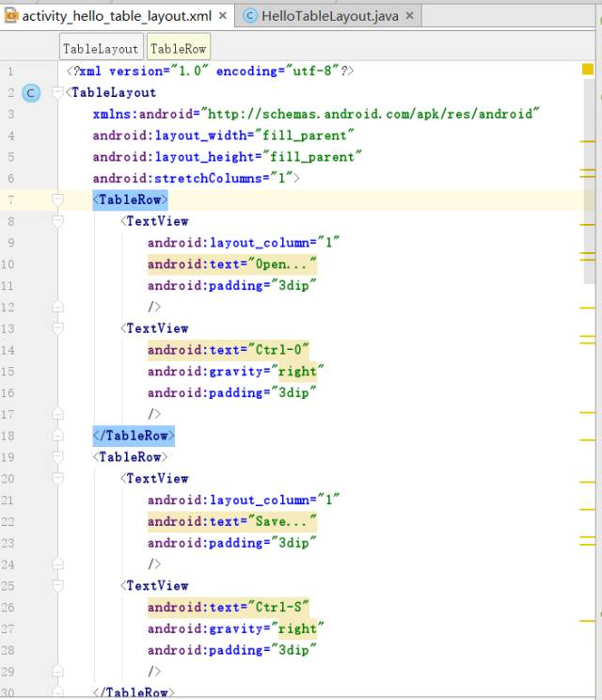This screenshot has height=700, width=602.
Task: Click android:gravity="right" on line 27
Action: (x=235, y=628)
